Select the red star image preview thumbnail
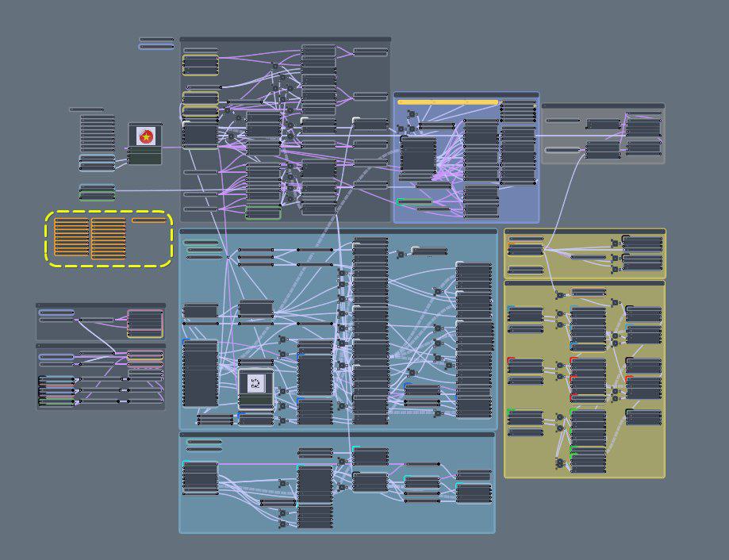 pos(146,136)
